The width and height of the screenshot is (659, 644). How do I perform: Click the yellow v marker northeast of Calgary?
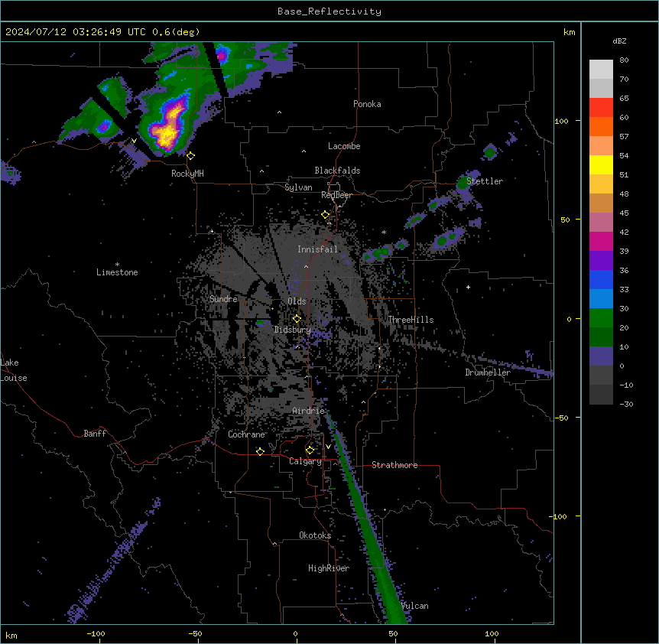328,447
